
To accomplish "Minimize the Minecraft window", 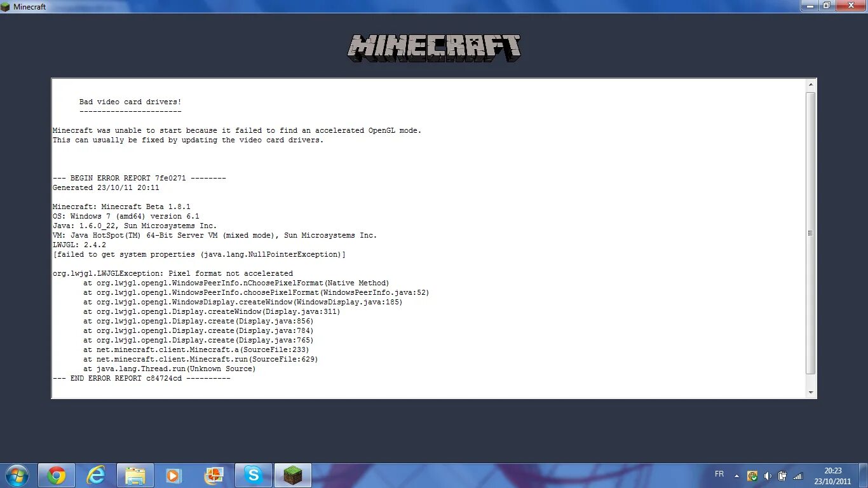I will click(x=810, y=5).
